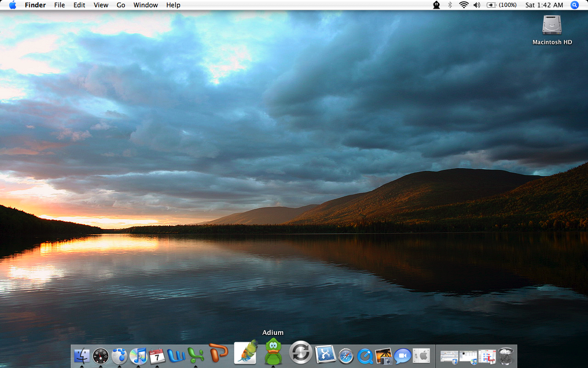Launch Safari compass icon
This screenshot has width=588, height=368.
pos(346,356)
